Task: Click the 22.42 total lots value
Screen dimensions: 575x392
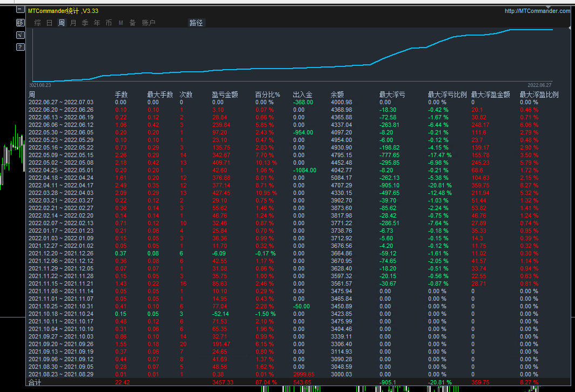Action: 123,382
